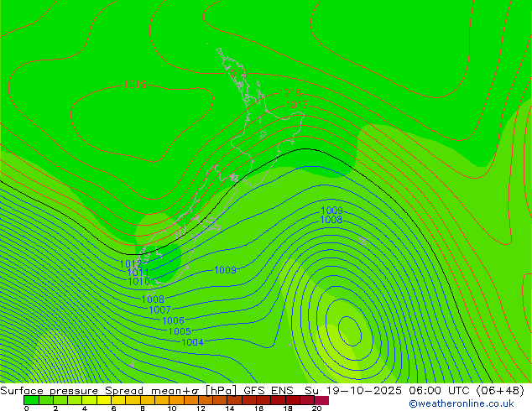Click the blue 1010 isobar label

pyautogui.click(x=138, y=281)
